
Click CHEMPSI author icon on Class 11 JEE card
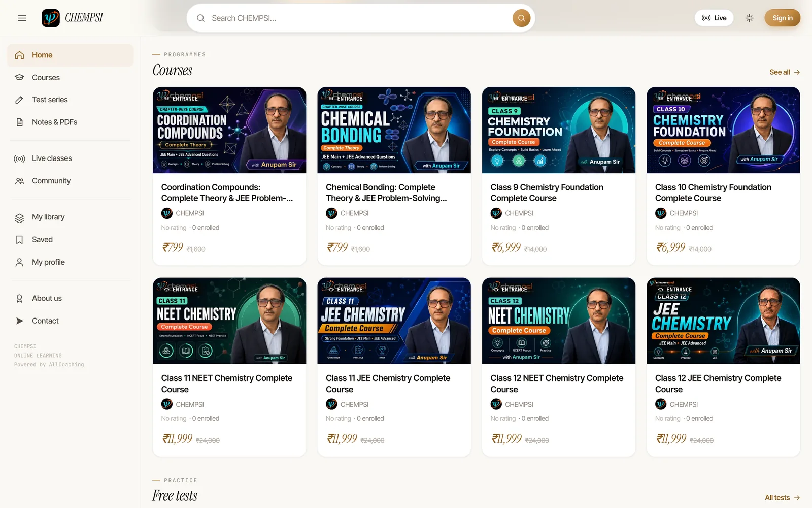tap(331, 404)
